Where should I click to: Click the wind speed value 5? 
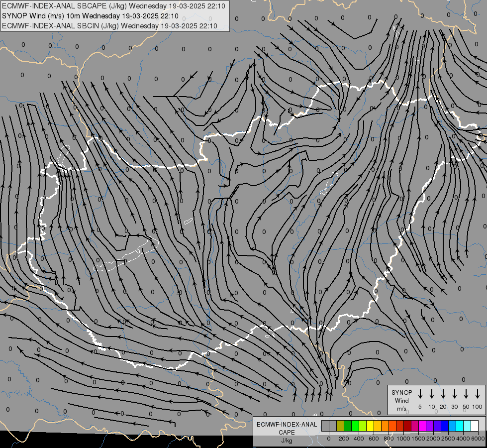point(420,407)
